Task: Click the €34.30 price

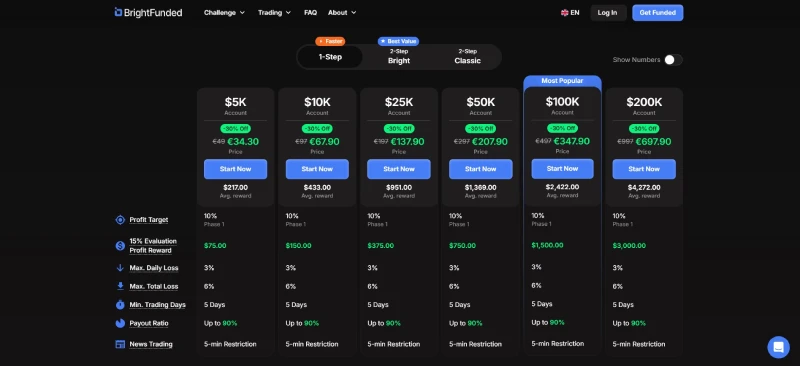Action: click(x=243, y=142)
